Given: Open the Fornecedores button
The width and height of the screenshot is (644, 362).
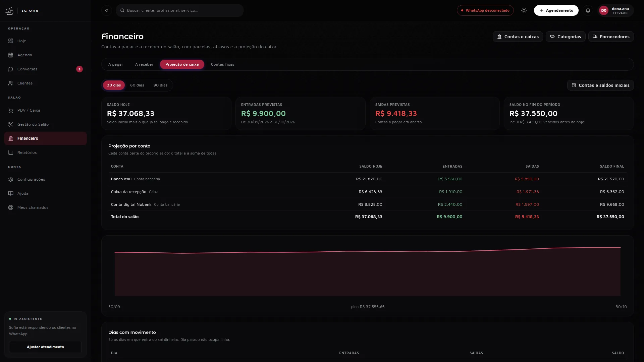Looking at the screenshot, I should tap(611, 37).
